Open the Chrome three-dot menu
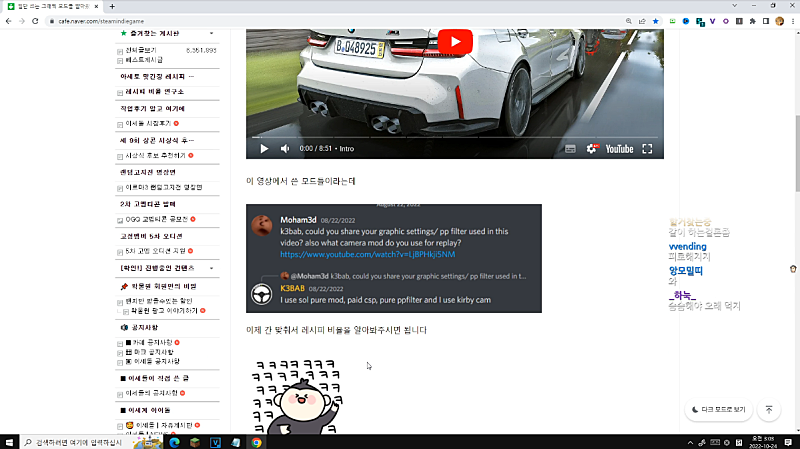This screenshot has width=800, height=449. pyautogui.click(x=788, y=20)
